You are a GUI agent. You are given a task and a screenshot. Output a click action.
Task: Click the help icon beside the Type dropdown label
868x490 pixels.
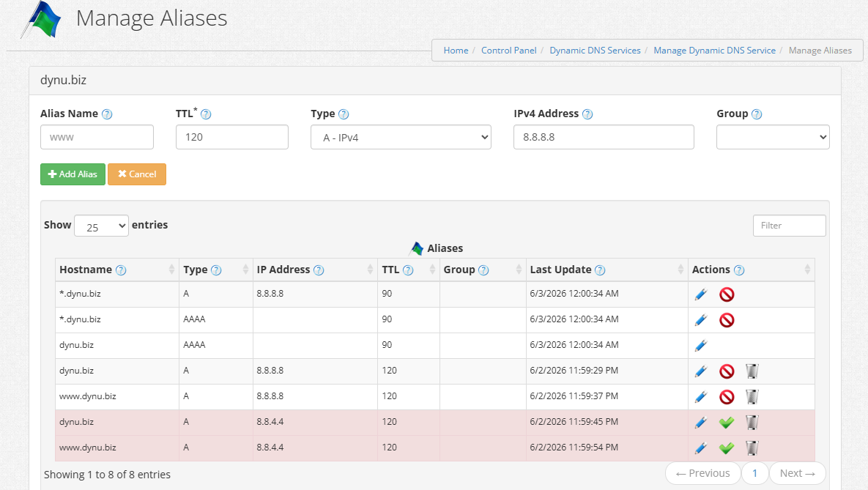coord(344,114)
